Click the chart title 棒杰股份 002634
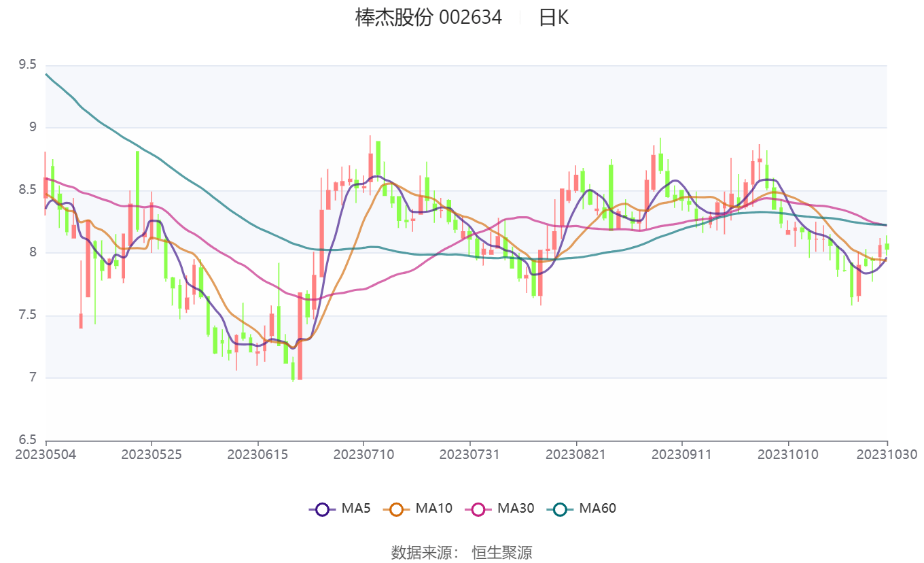Viewport: 924px width, 563px height. (x=428, y=17)
